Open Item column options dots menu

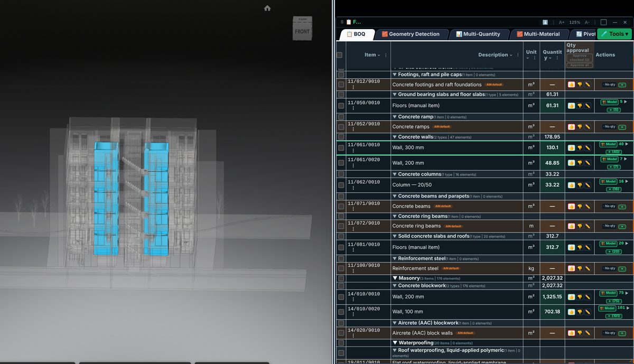coord(386,55)
